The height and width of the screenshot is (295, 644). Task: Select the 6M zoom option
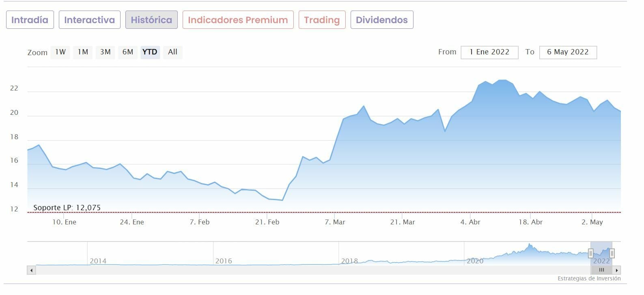128,52
